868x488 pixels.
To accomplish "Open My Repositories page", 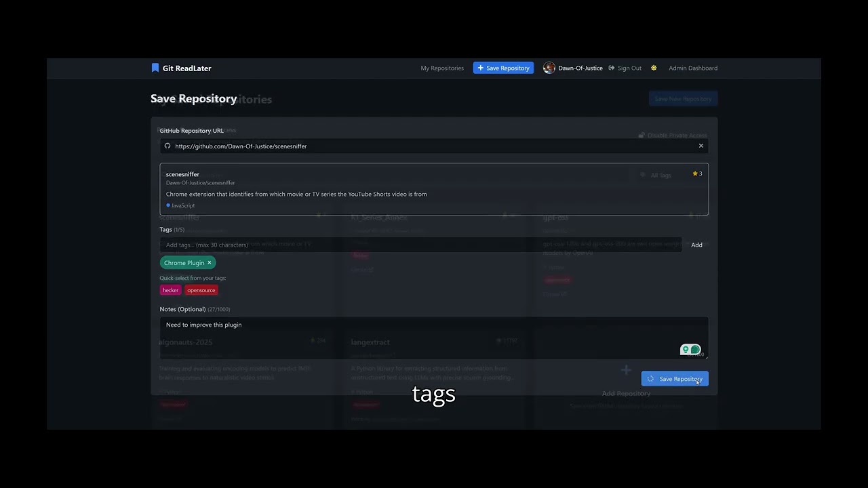I will pos(442,68).
